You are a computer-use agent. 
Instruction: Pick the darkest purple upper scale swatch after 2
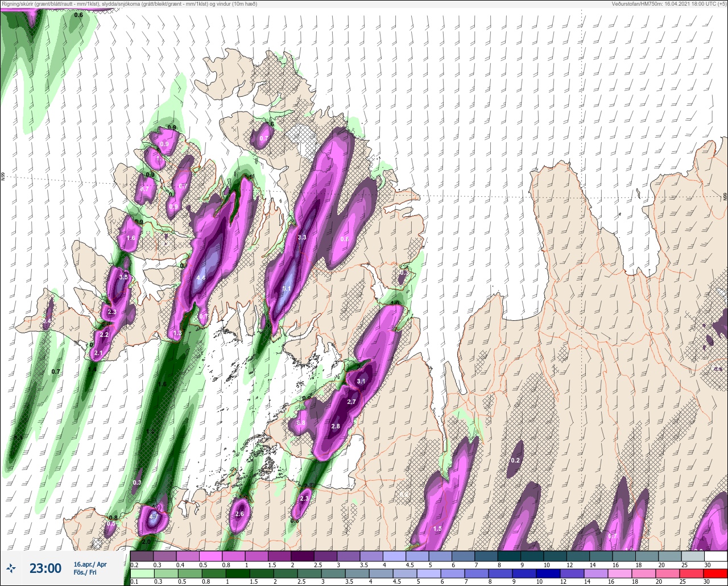[x=302, y=556]
